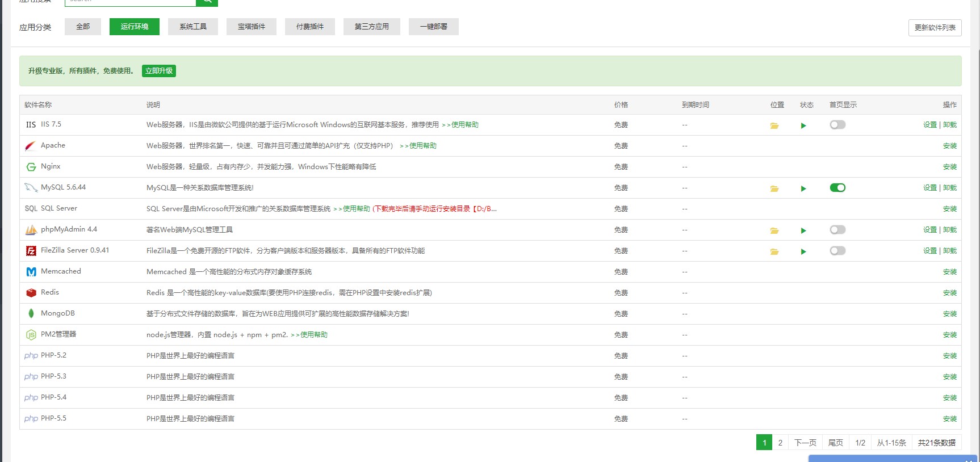Open the 一键部署 category
The width and height of the screenshot is (980, 462).
(434, 27)
